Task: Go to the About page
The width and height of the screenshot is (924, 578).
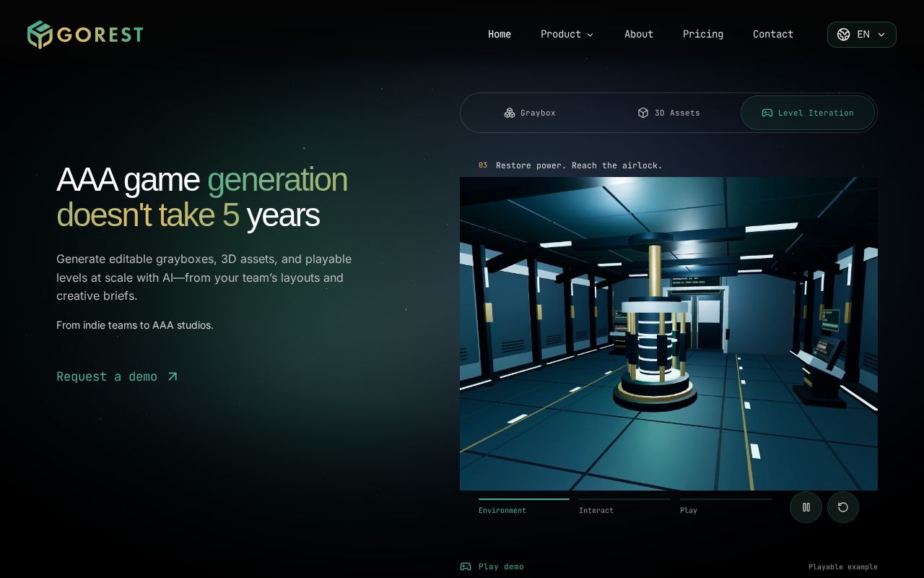Action: [639, 34]
